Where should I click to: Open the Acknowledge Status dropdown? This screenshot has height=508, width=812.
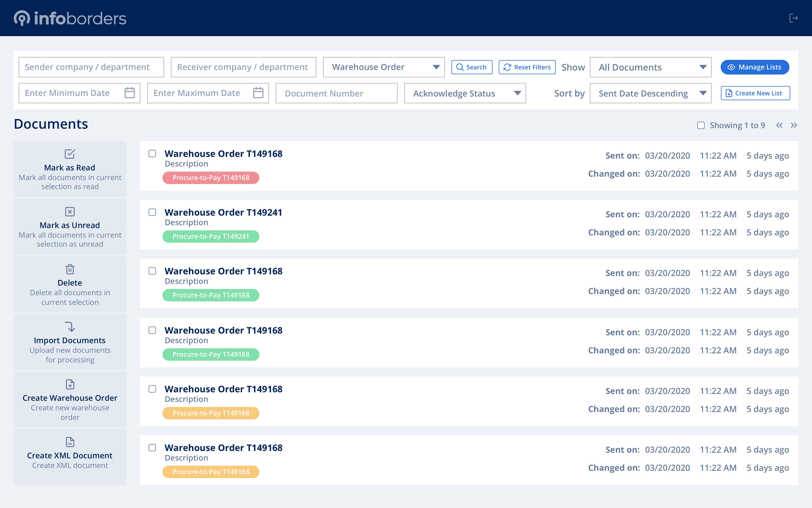465,93
